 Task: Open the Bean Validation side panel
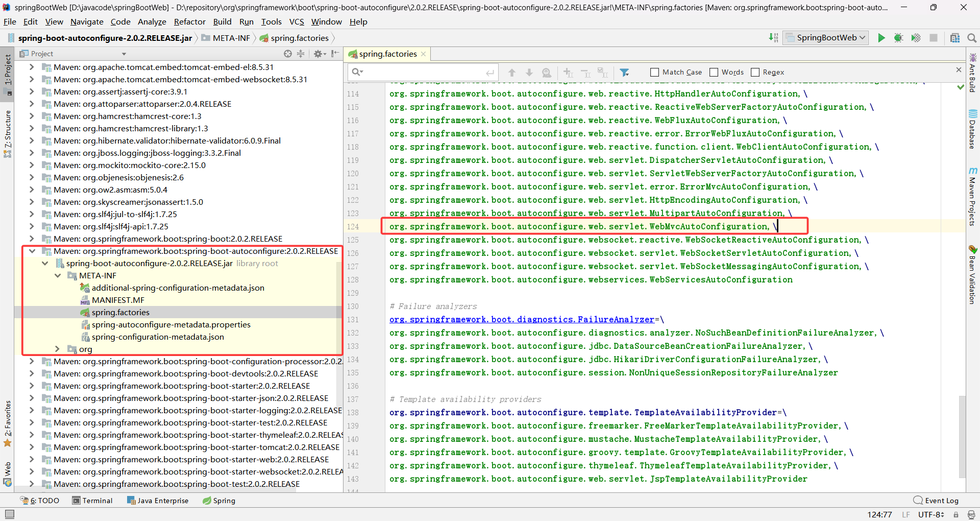tap(973, 275)
